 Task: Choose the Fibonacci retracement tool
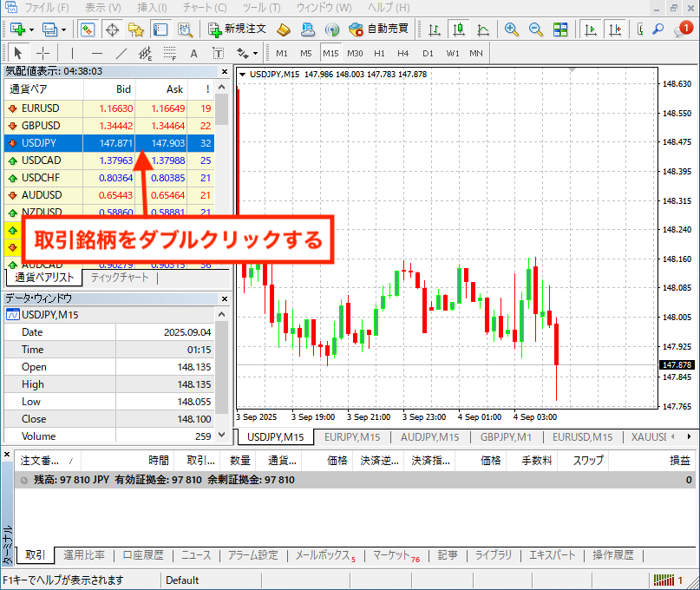[169, 53]
